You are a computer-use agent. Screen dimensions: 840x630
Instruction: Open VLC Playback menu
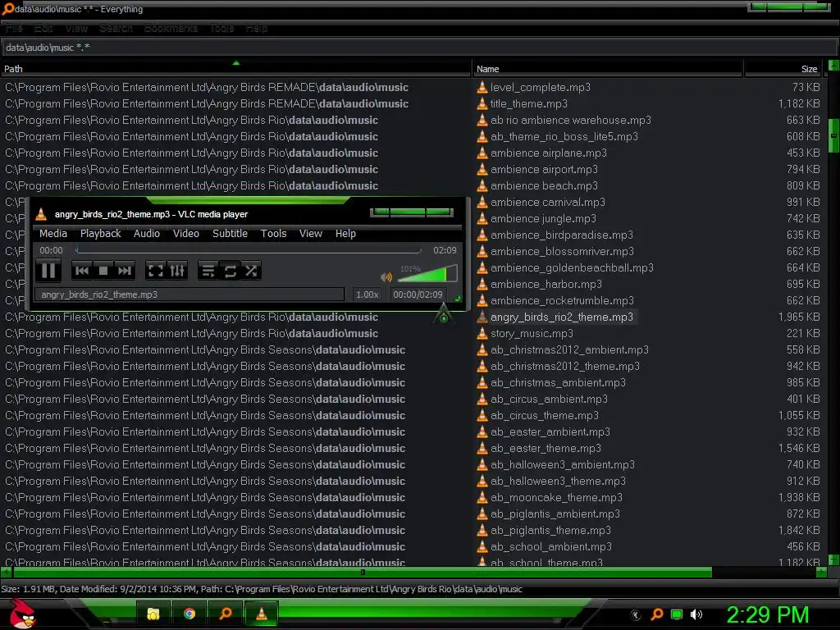pyautogui.click(x=100, y=234)
